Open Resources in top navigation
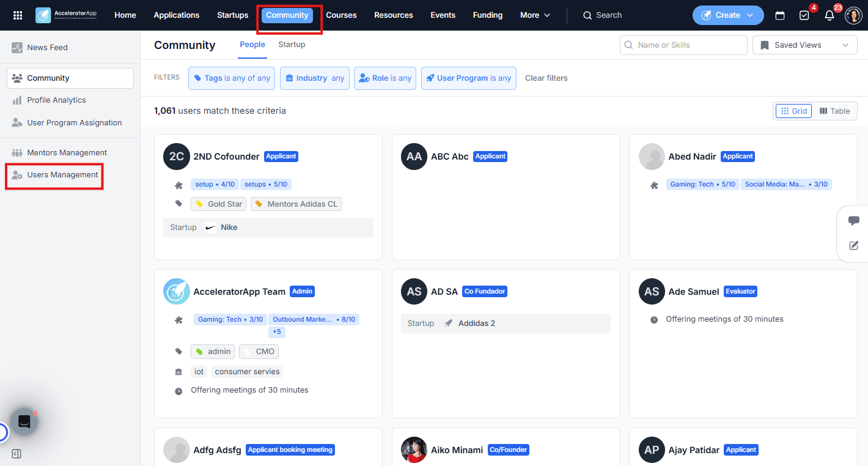Screen dimensions: 868x466 pyautogui.click(x=394, y=15)
